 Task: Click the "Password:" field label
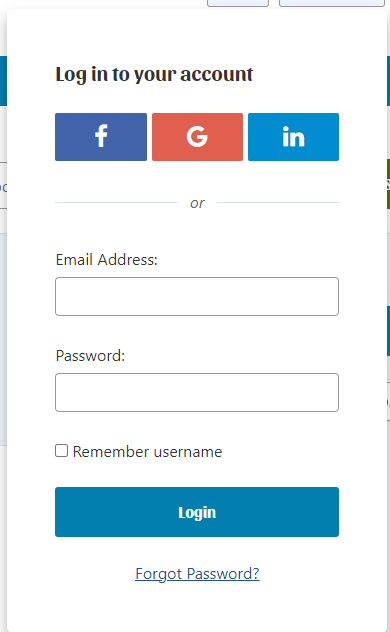click(x=90, y=356)
